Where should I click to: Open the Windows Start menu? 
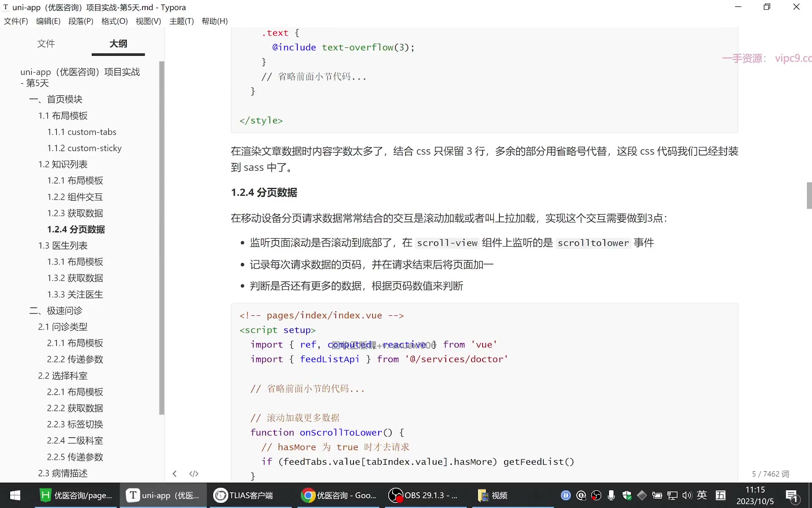(15, 495)
